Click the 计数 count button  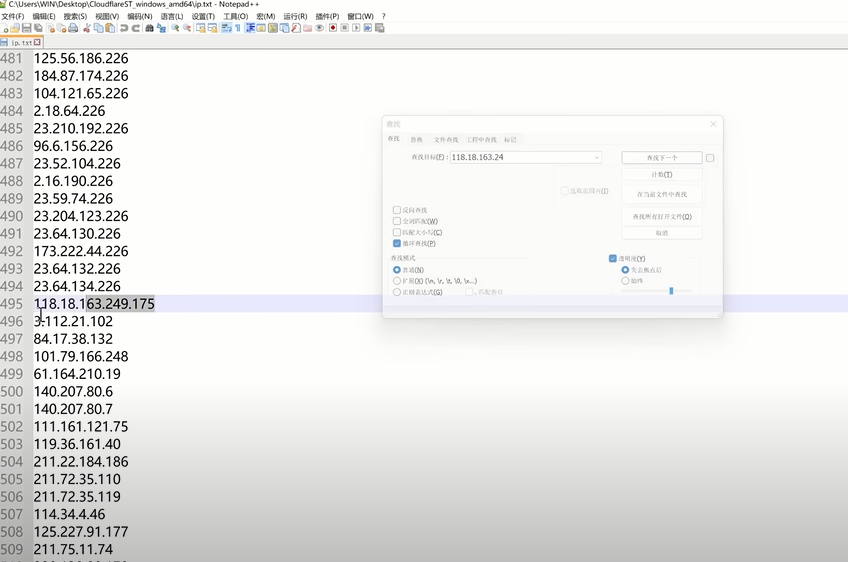click(x=661, y=175)
